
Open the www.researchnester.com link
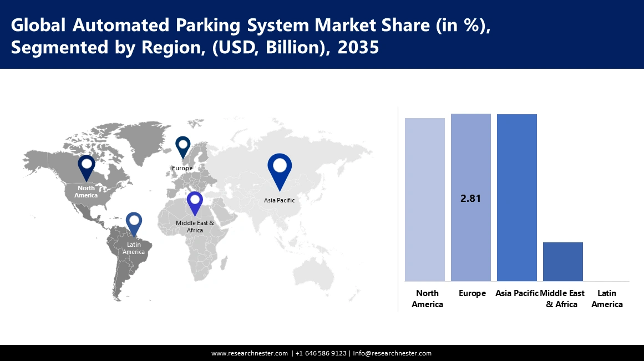coord(249,353)
